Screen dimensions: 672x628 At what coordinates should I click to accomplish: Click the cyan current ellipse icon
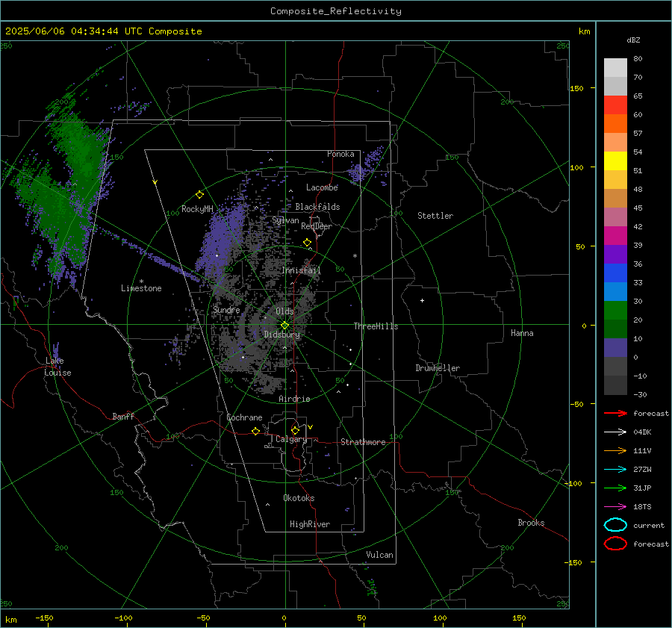[x=615, y=525]
